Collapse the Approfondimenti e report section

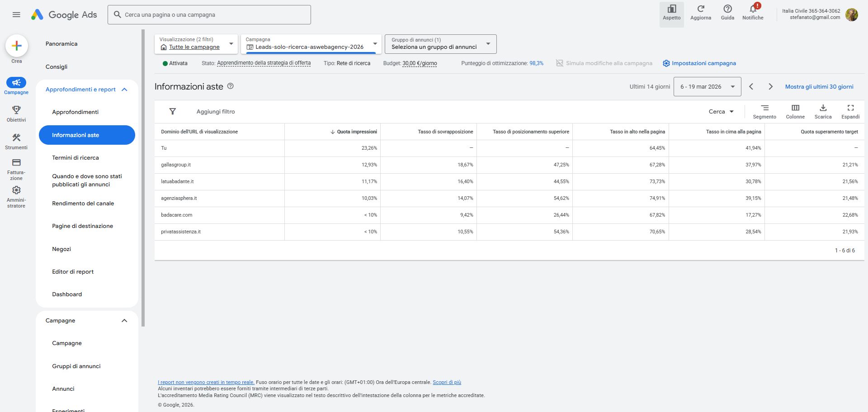(124, 90)
